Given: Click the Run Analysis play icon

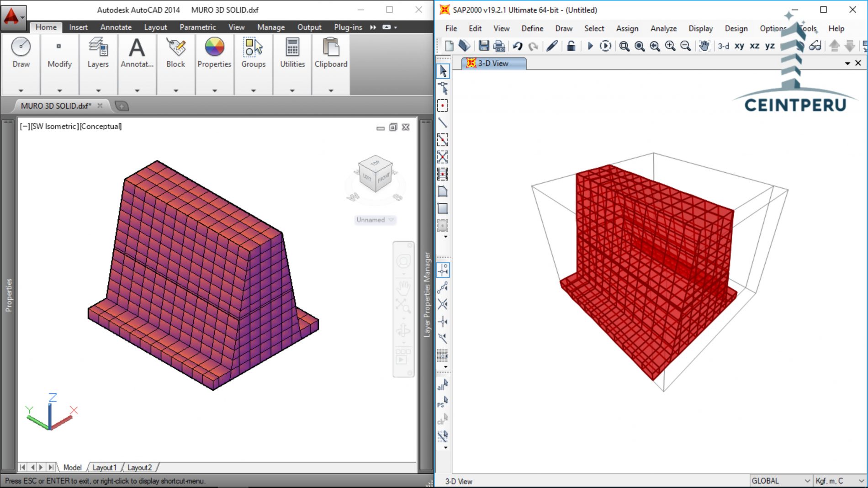Looking at the screenshot, I should (x=590, y=46).
